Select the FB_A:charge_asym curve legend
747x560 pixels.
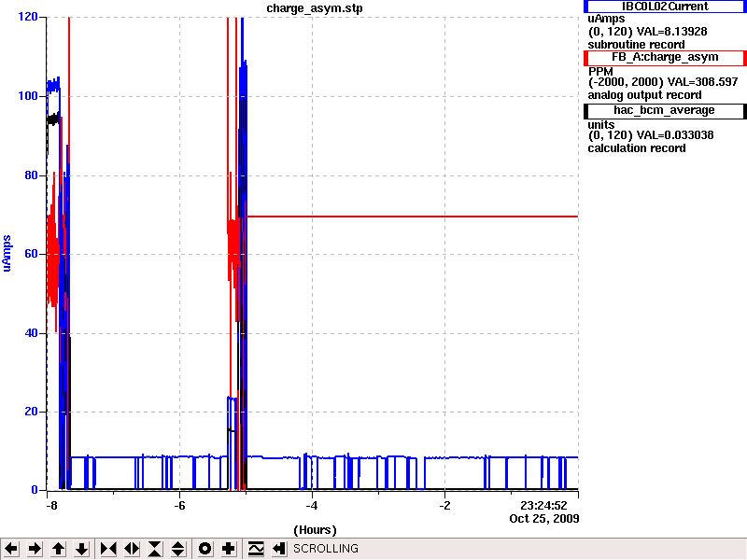pos(665,58)
